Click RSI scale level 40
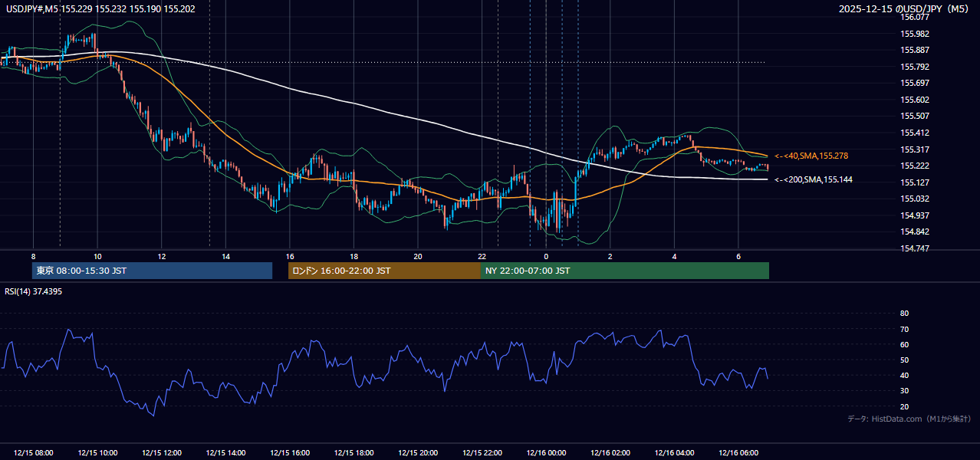 click(904, 375)
